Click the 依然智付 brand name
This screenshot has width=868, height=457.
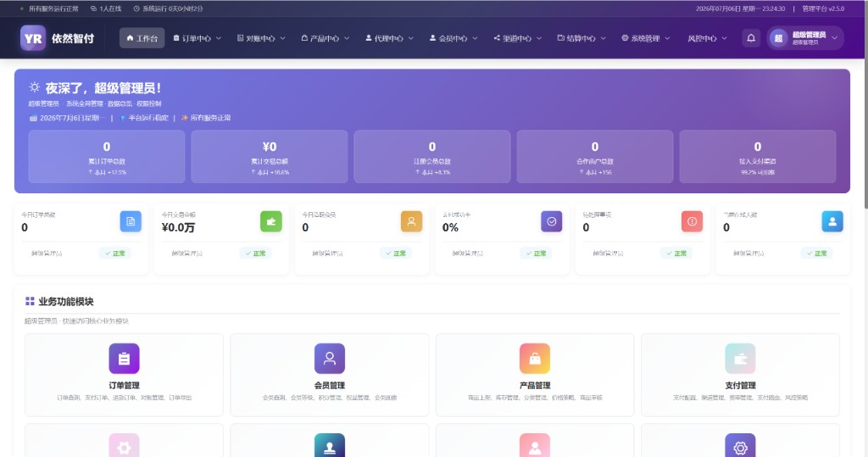click(x=73, y=38)
